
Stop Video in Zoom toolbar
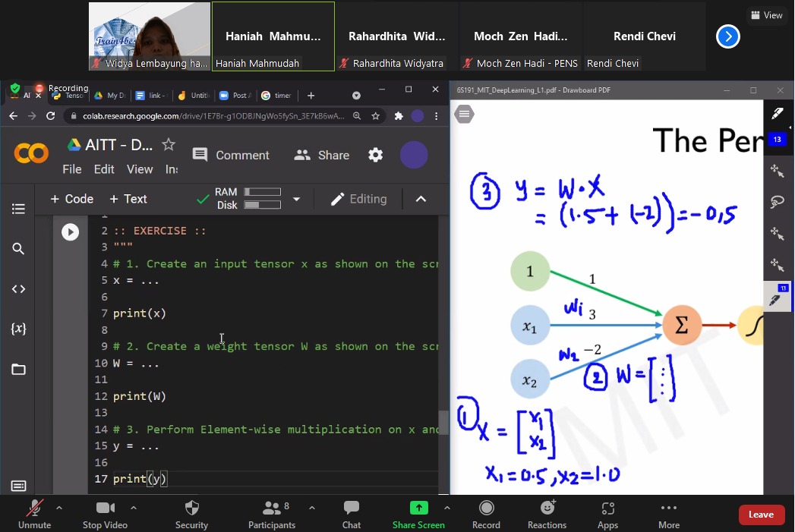[x=105, y=515]
